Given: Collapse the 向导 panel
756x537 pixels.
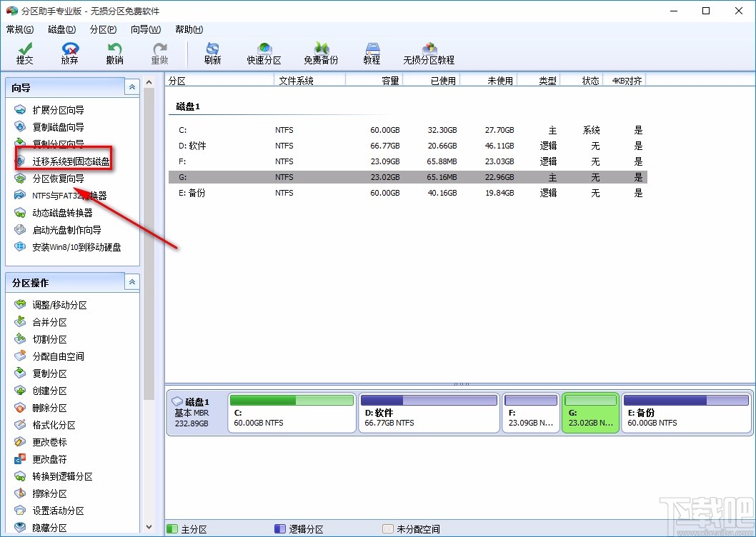Looking at the screenshot, I should click(x=132, y=87).
